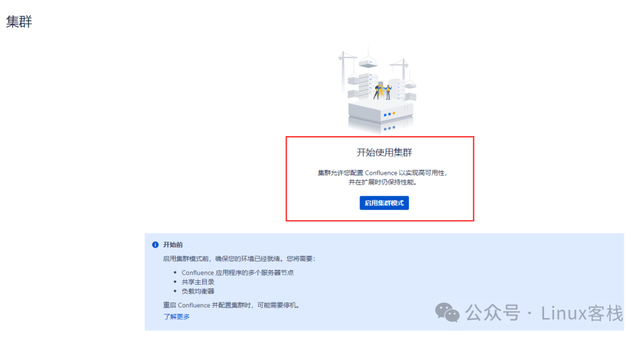Select the 共享主目录 bullet item
This screenshot has height=339, width=644.
[x=198, y=282]
